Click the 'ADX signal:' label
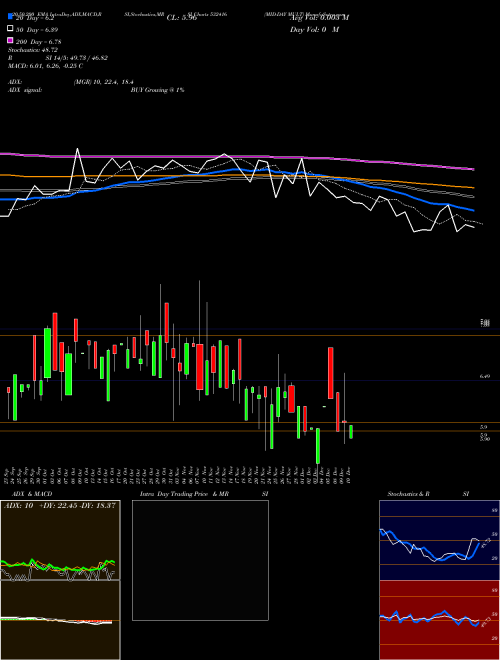This screenshot has width=500, height=660. click(25, 90)
